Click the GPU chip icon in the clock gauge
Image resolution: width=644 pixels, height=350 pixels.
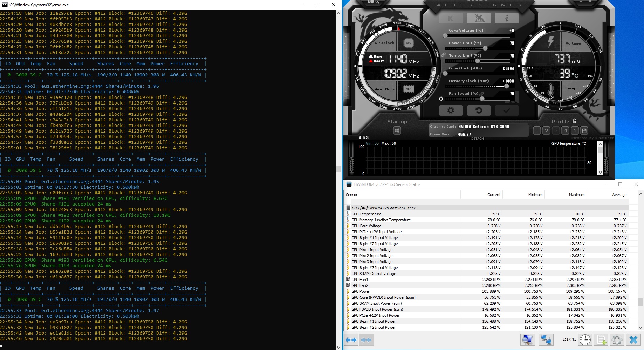point(409,43)
